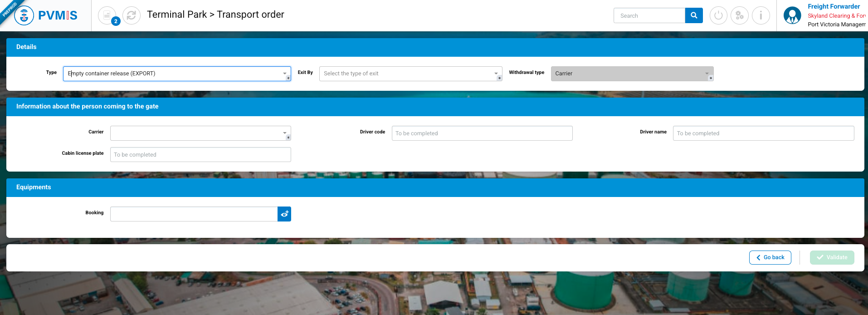868x315 pixels.
Task: Click into the Driver name field
Action: point(763,133)
